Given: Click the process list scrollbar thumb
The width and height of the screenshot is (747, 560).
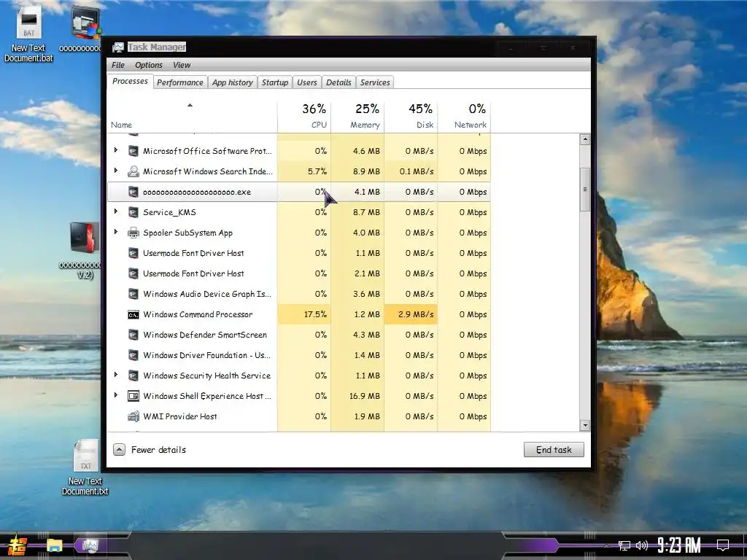Looking at the screenshot, I should [585, 190].
